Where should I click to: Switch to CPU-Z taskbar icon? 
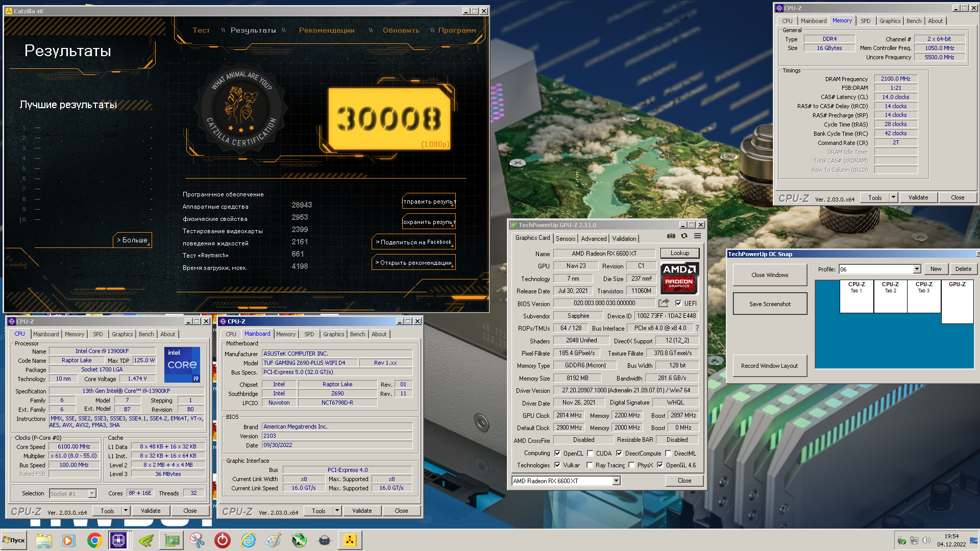118,540
